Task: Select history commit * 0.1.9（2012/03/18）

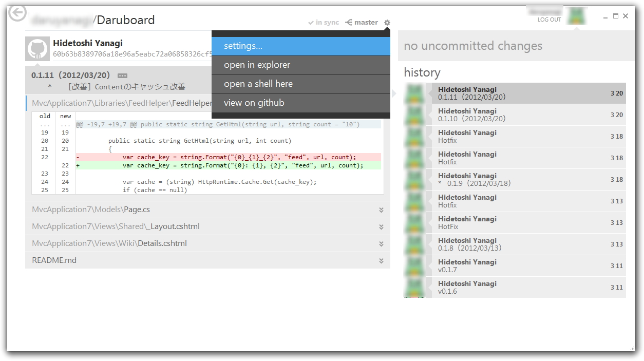Action: [x=515, y=180]
